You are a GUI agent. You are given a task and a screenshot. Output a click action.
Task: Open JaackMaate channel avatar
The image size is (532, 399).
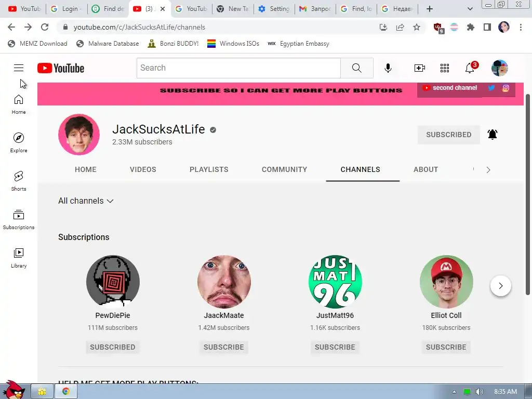pos(224,282)
